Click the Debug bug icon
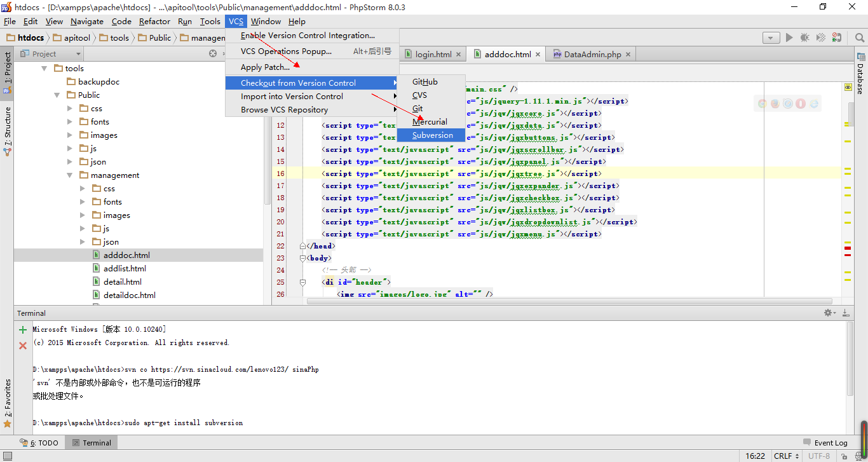868x462 pixels. coord(805,38)
